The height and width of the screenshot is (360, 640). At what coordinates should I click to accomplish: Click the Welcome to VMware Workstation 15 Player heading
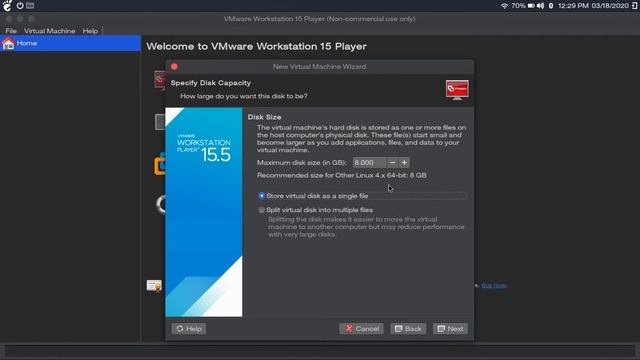click(x=256, y=46)
